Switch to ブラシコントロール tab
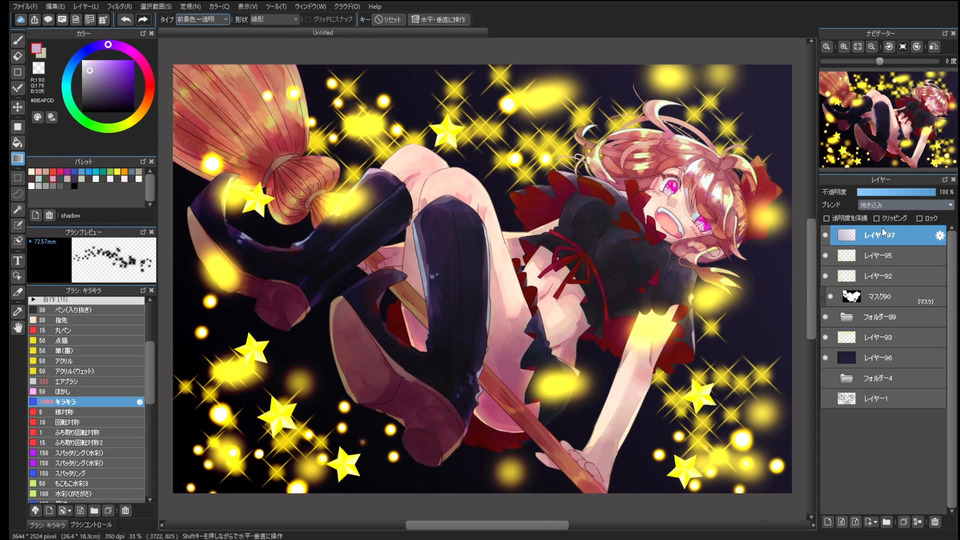 click(x=91, y=525)
